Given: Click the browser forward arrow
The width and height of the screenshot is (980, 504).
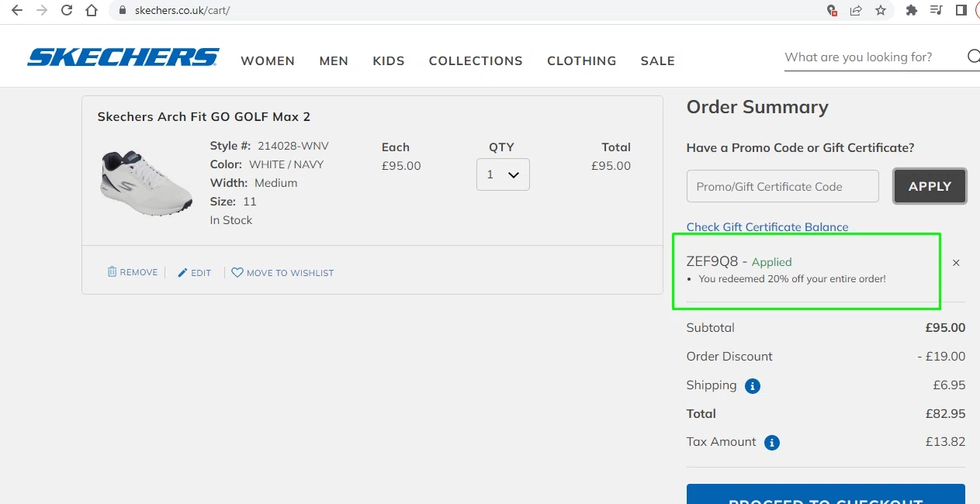Looking at the screenshot, I should 42,11.
